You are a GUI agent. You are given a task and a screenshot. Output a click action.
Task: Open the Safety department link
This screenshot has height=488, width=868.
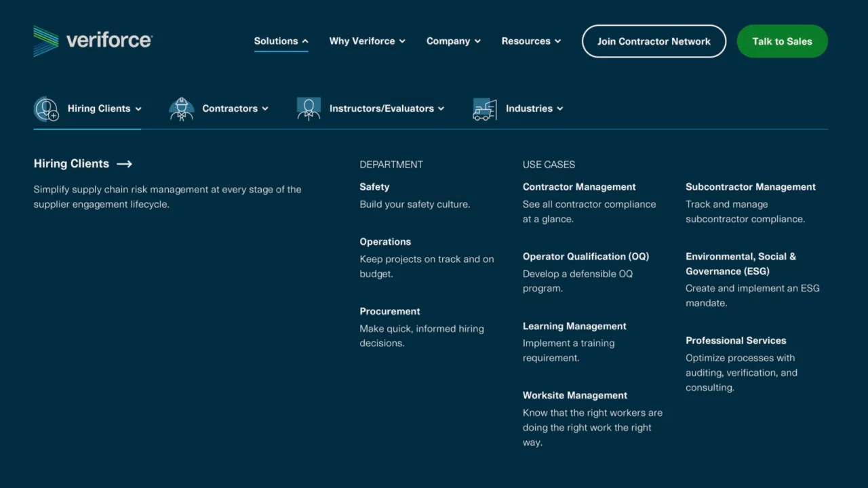tap(374, 187)
